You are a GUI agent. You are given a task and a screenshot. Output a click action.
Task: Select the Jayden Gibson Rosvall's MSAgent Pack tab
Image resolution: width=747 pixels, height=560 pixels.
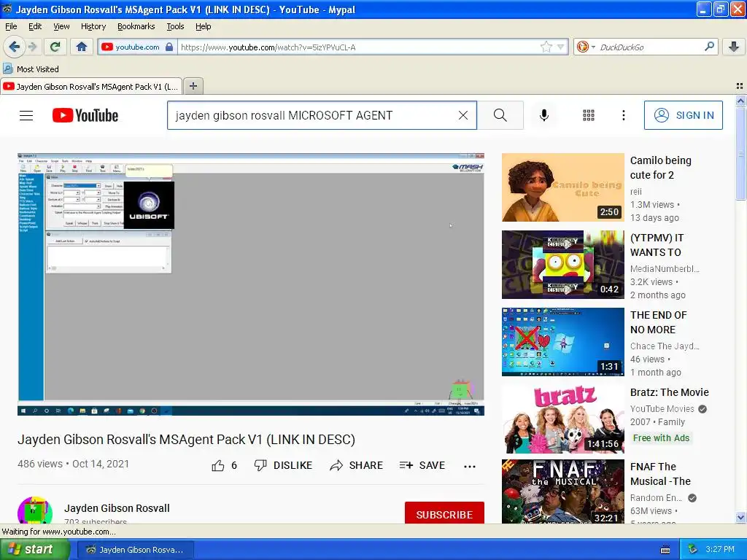pos(91,87)
